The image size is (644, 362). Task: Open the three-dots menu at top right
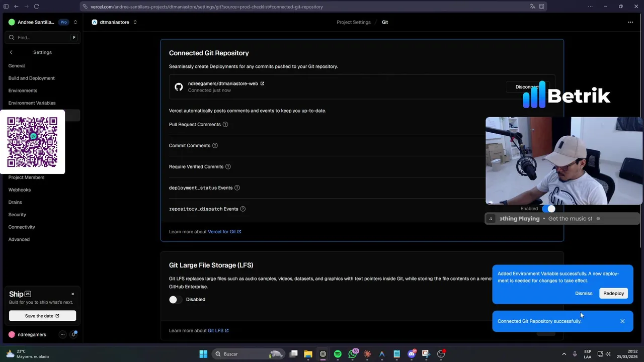click(630, 22)
